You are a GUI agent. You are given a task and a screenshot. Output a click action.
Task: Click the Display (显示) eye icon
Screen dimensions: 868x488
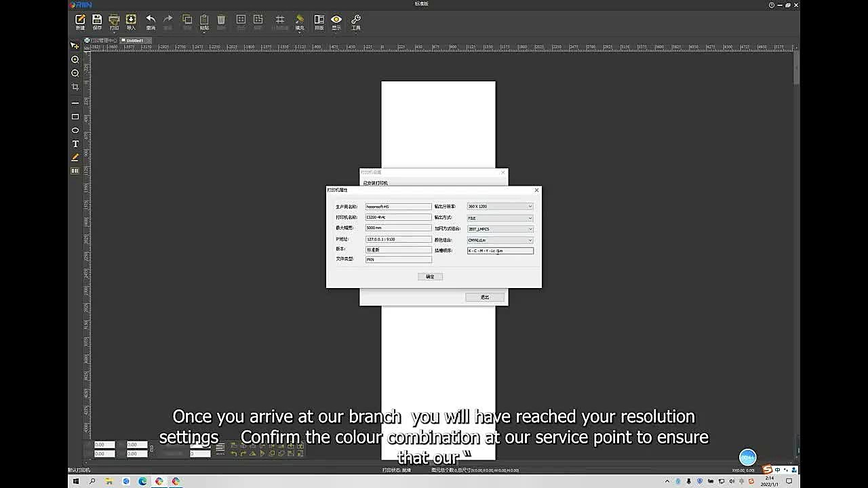click(x=336, y=22)
